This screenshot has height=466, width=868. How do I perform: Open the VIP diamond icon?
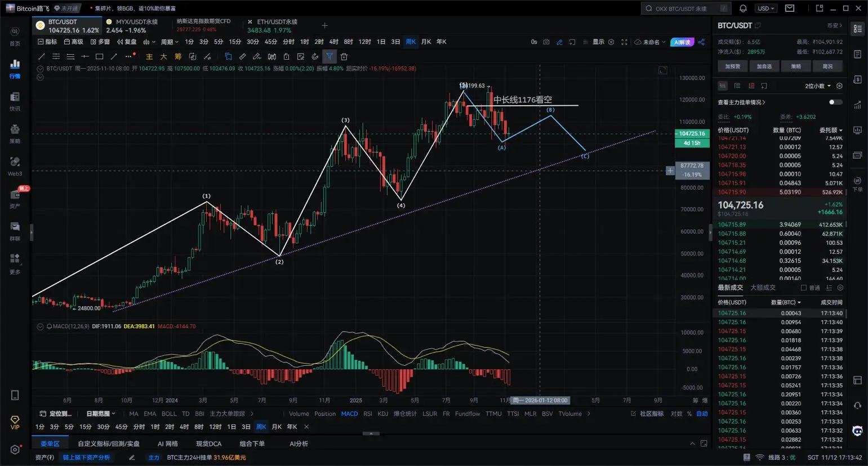pos(15,422)
